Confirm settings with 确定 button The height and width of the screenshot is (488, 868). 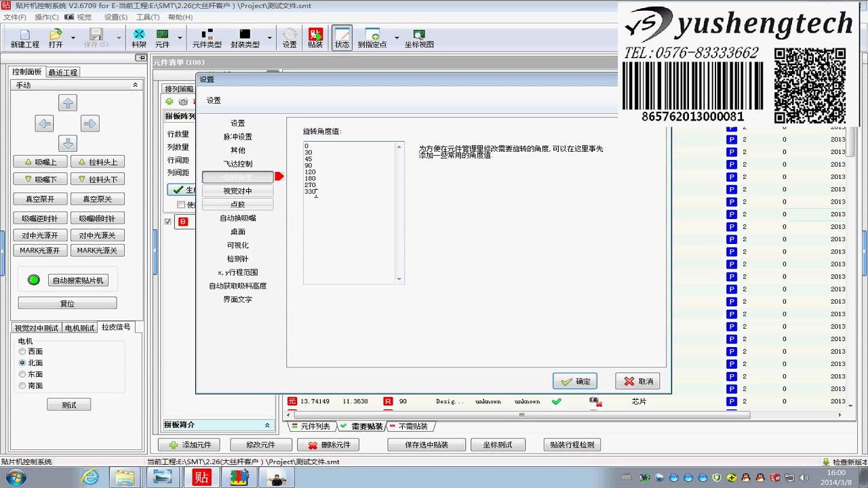click(x=575, y=382)
